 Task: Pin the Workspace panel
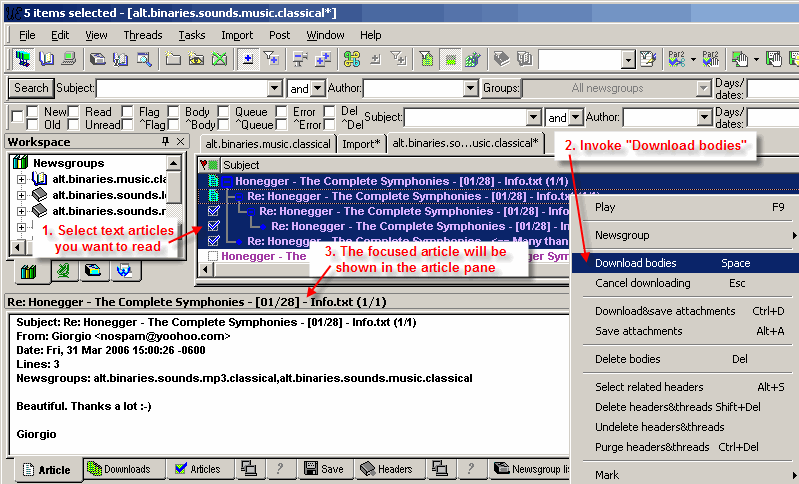[165, 141]
